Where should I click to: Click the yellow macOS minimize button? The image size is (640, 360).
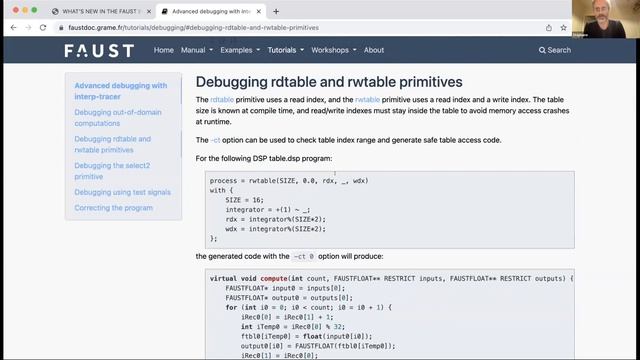click(x=25, y=10)
